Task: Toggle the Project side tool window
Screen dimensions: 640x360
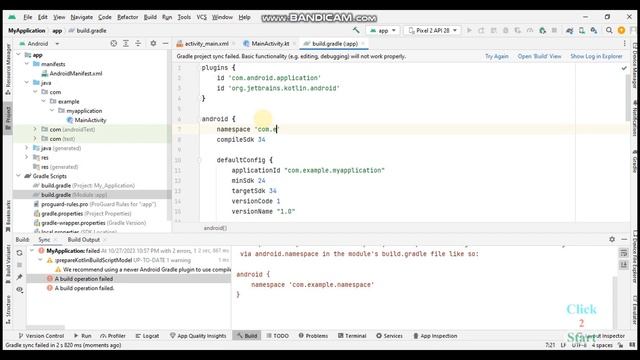Action: pyautogui.click(x=8, y=118)
